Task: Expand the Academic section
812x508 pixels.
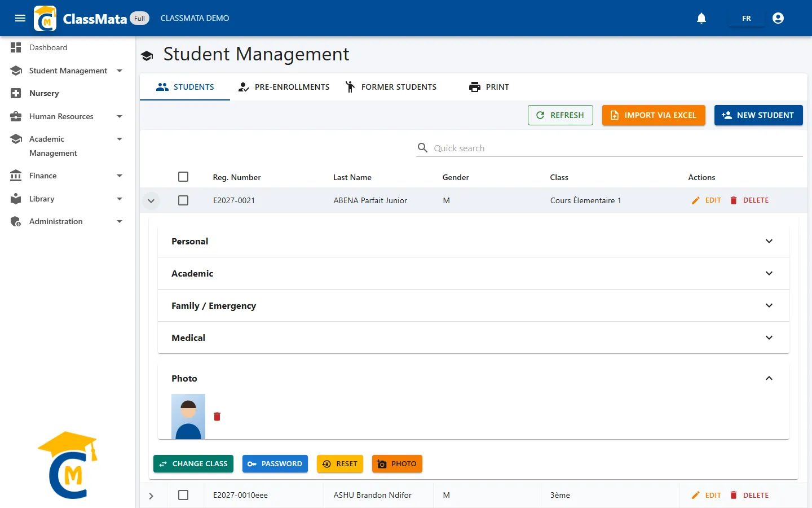Action: tap(474, 273)
